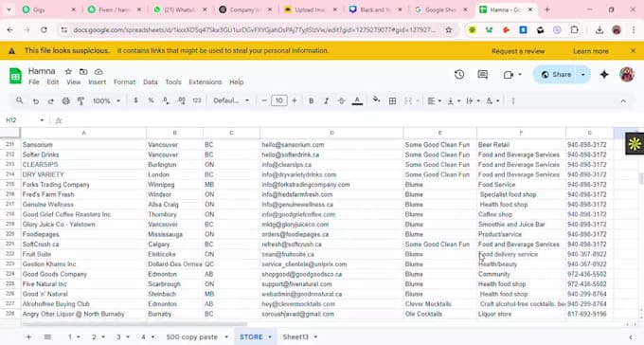Click the Share button
This screenshot has width=644, height=345.
pyautogui.click(x=557, y=75)
